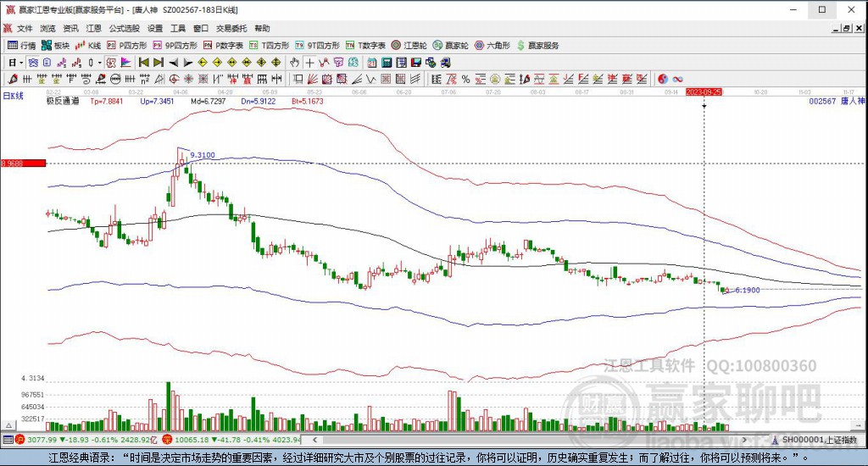The height and width of the screenshot is (466, 868).
Task: Select the percent % tool
Action: [465, 79]
